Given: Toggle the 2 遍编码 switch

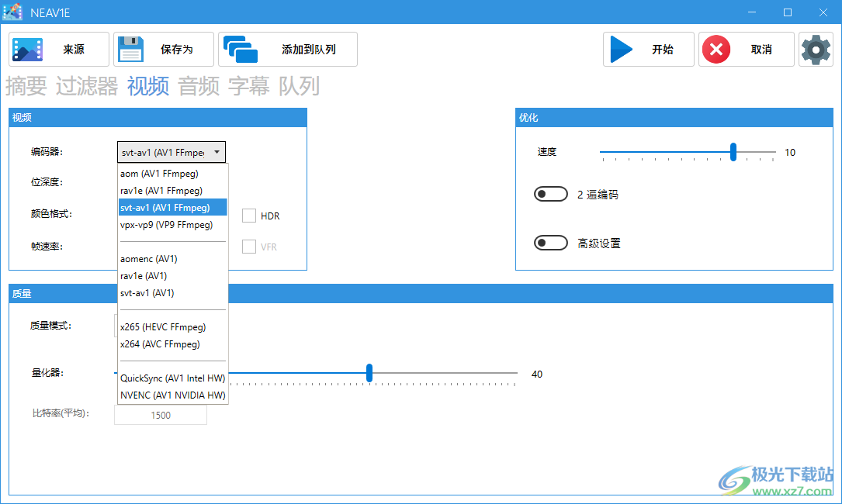Looking at the screenshot, I should click(550, 195).
